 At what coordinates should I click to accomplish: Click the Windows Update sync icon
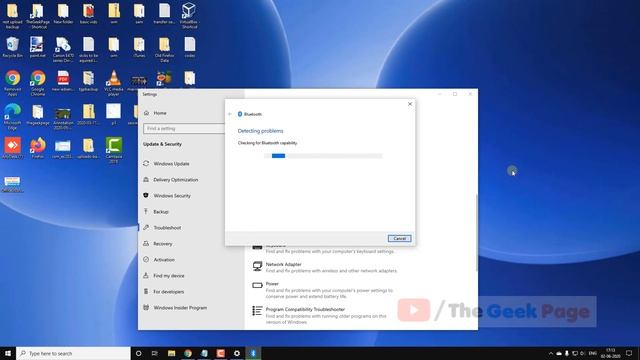146,163
